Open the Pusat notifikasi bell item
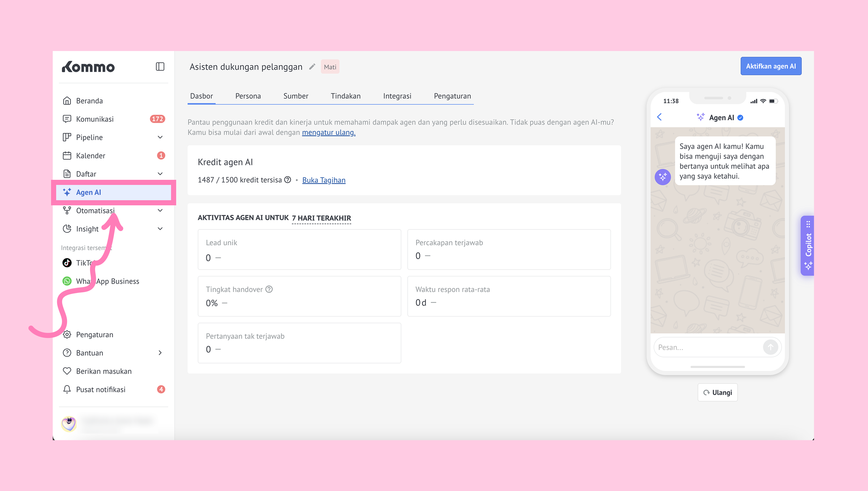Viewport: 868px width, 491px height. 101,389
